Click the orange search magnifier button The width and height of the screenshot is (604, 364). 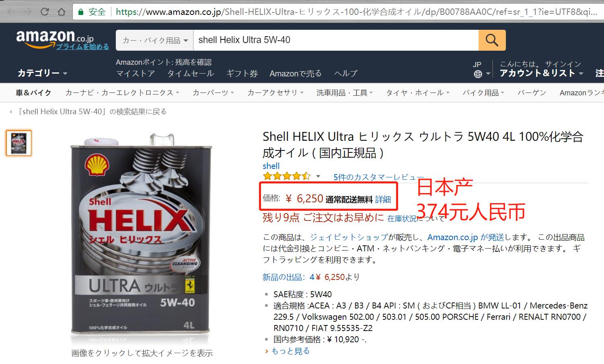tap(492, 40)
